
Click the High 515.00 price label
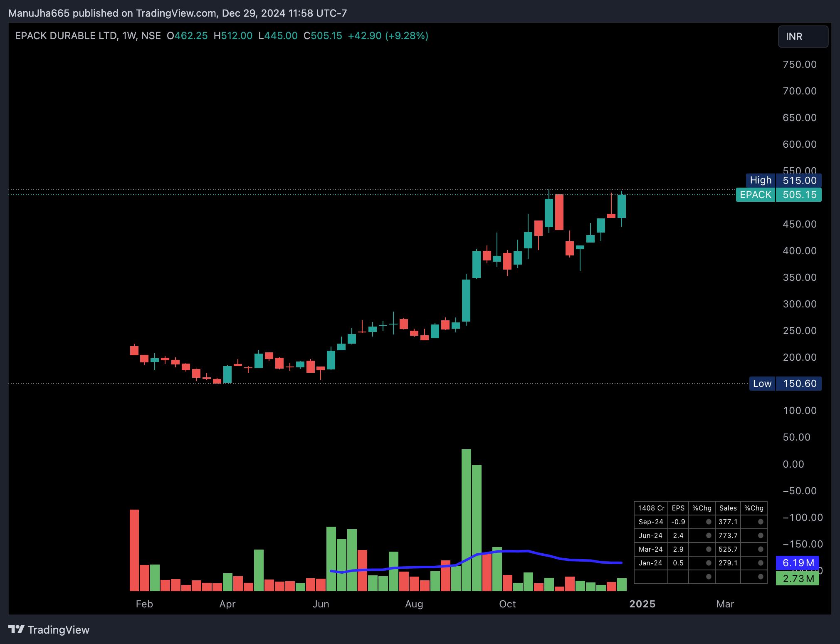[x=783, y=180]
